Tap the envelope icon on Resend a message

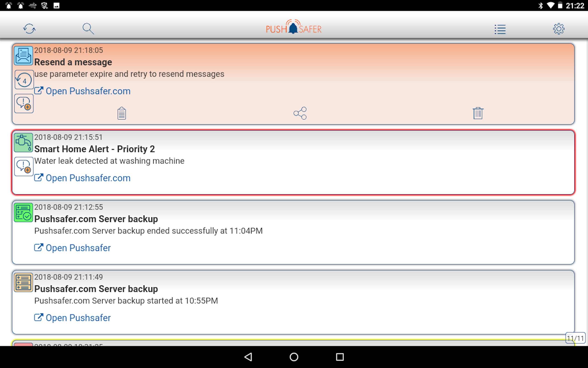pyautogui.click(x=23, y=56)
